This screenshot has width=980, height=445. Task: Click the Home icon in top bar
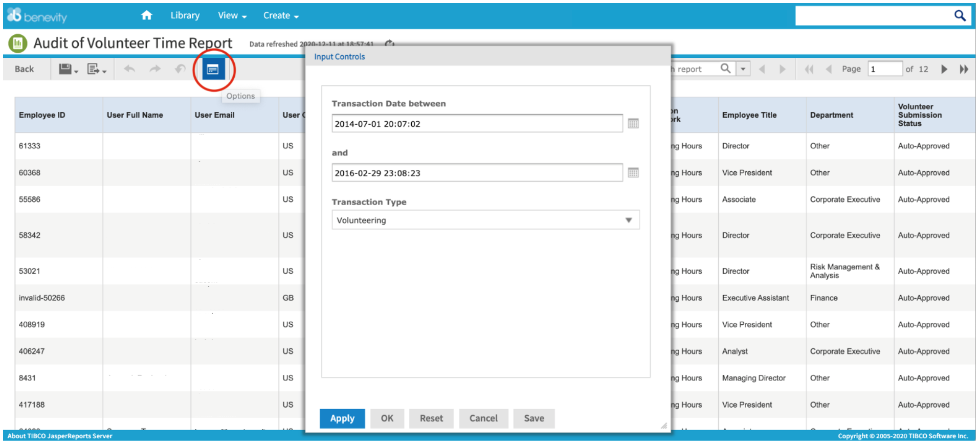tap(146, 15)
